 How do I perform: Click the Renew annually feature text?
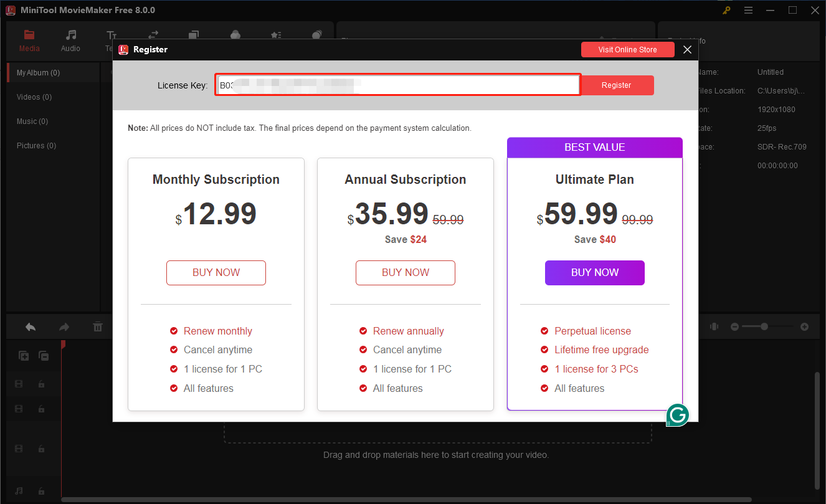point(409,331)
